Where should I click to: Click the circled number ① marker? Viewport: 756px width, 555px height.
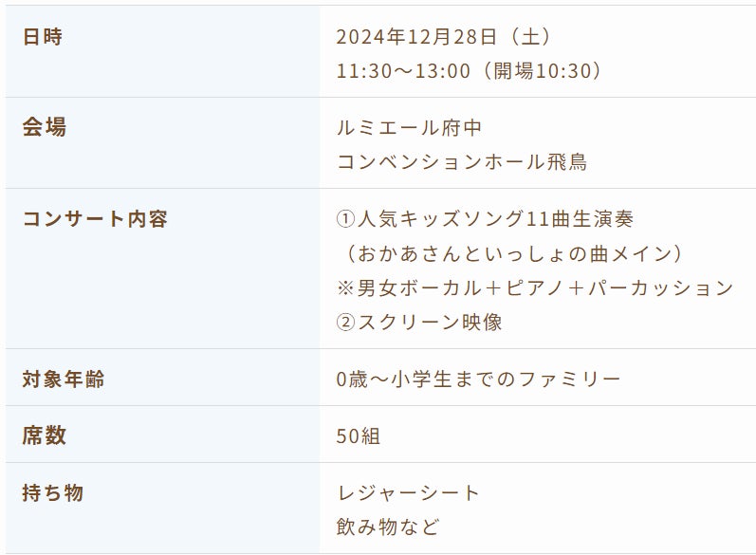pyautogui.click(x=345, y=219)
